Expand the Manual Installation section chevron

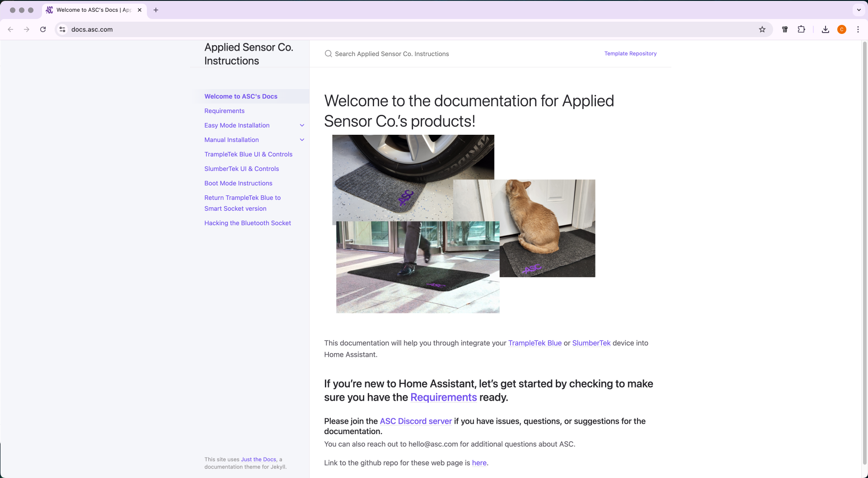302,140
